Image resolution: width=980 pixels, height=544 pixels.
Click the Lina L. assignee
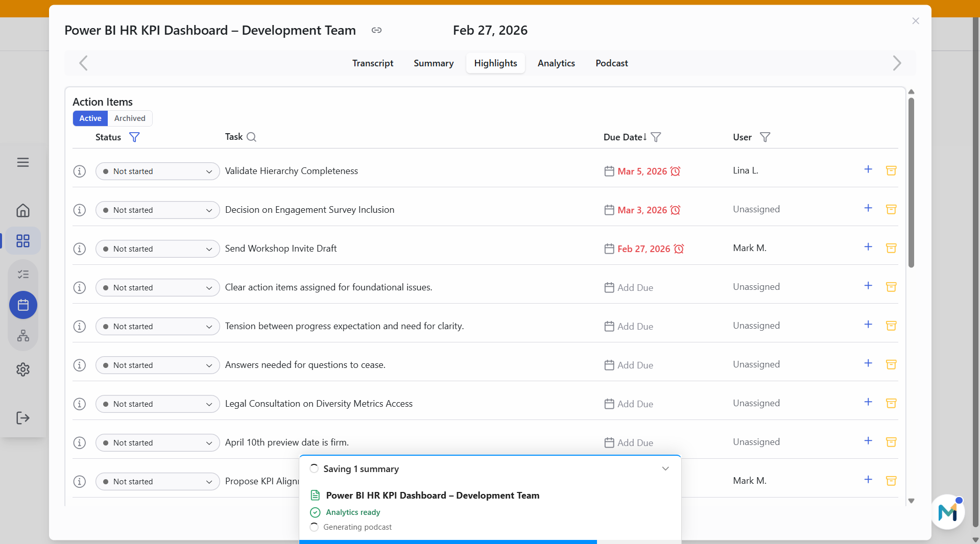(x=746, y=170)
